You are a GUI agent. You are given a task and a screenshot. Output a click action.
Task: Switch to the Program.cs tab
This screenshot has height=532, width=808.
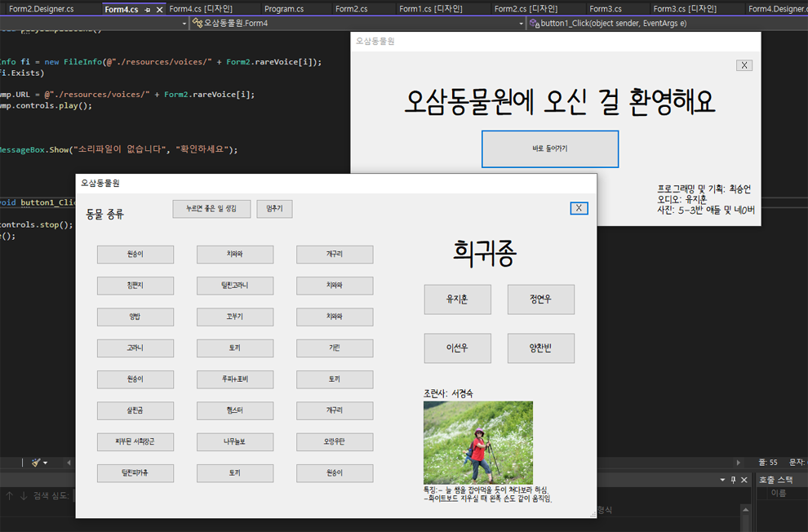(284, 9)
